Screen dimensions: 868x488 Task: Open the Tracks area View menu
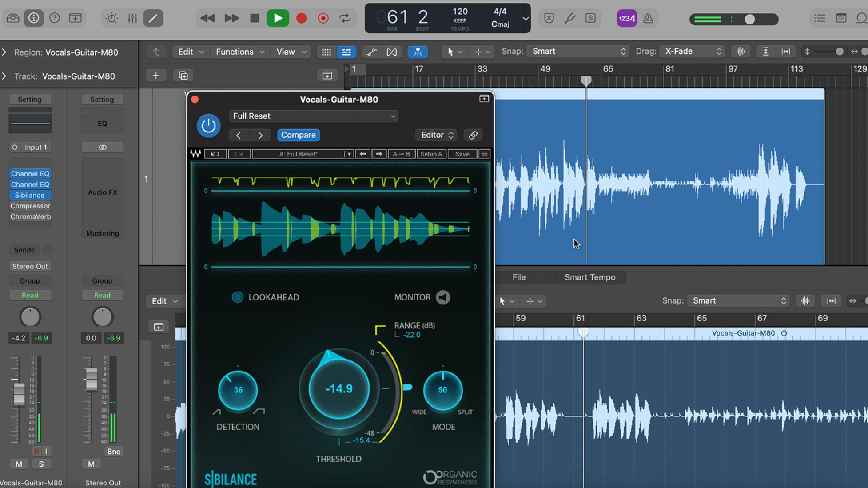291,52
